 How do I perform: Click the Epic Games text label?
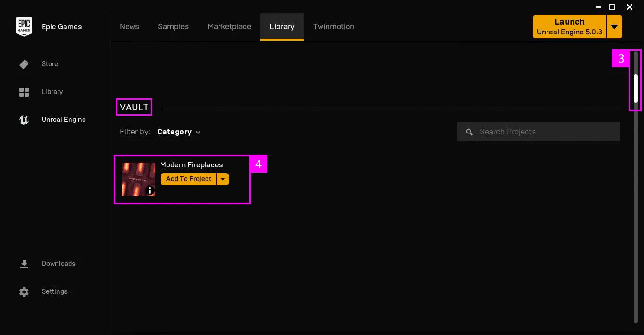(62, 27)
